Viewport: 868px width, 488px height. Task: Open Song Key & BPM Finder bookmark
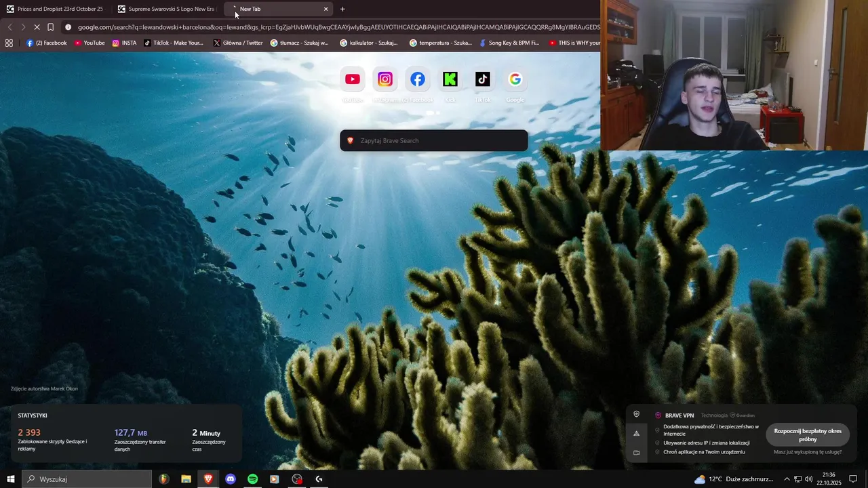click(x=509, y=43)
